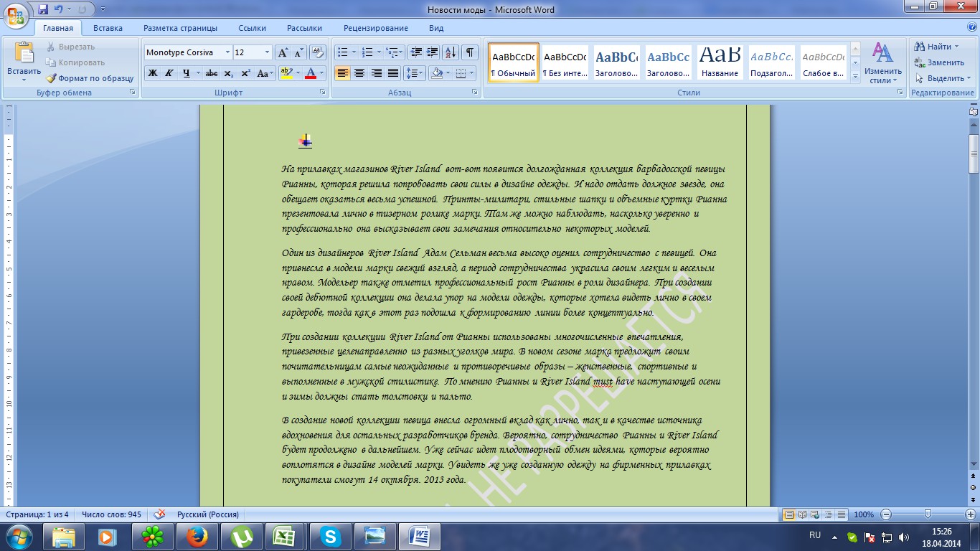Click the text highlight color button
980x551 pixels.
tap(286, 73)
